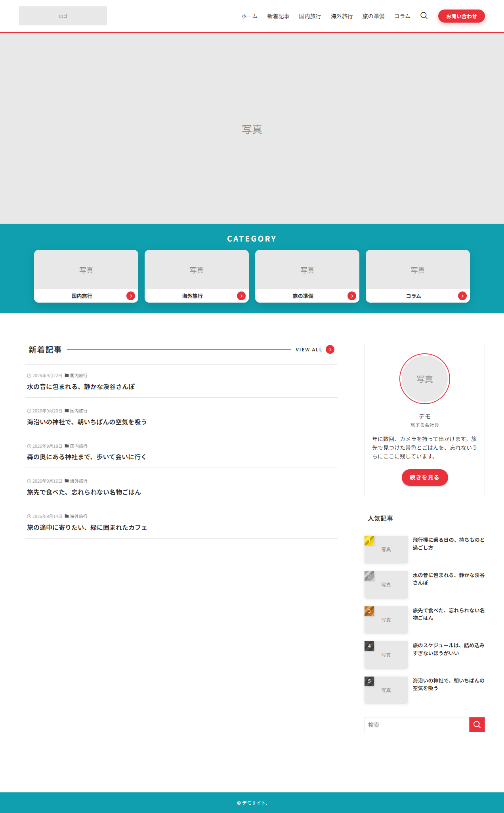Open コラム in the top navigation
The width and height of the screenshot is (504, 813).
[402, 16]
